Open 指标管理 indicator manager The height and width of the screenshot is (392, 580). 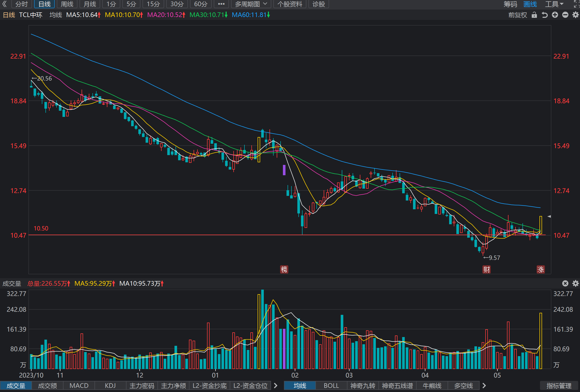pyautogui.click(x=559, y=386)
